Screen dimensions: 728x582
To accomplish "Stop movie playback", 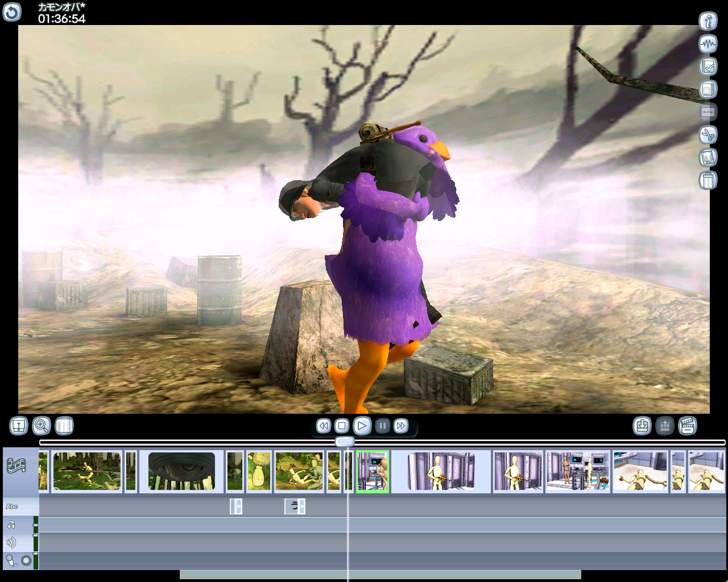I will [342, 426].
